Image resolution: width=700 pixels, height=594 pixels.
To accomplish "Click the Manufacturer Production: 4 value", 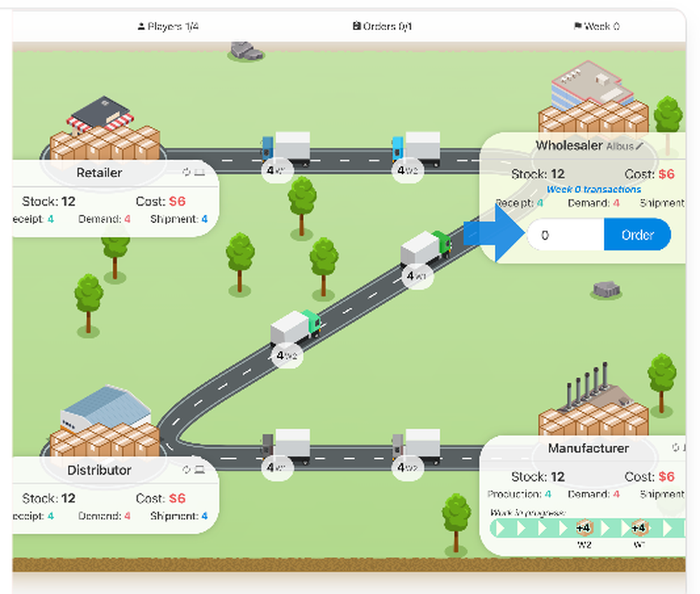I will coord(519,494).
